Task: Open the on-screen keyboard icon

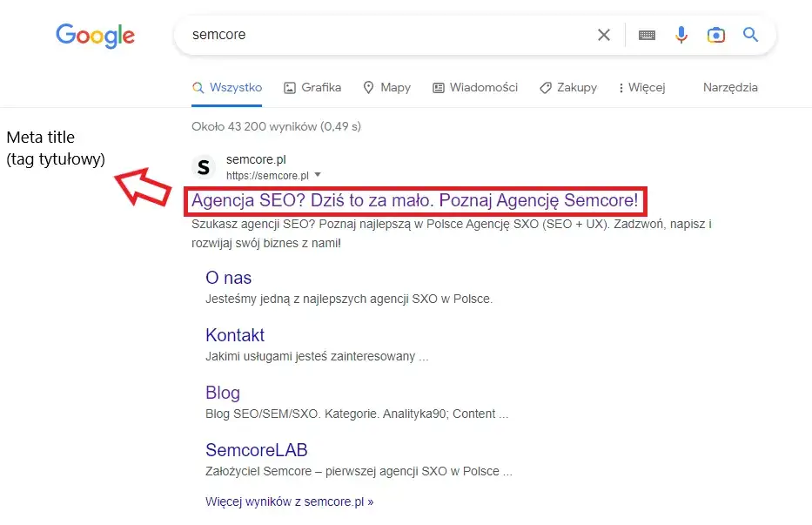Action: [647, 35]
